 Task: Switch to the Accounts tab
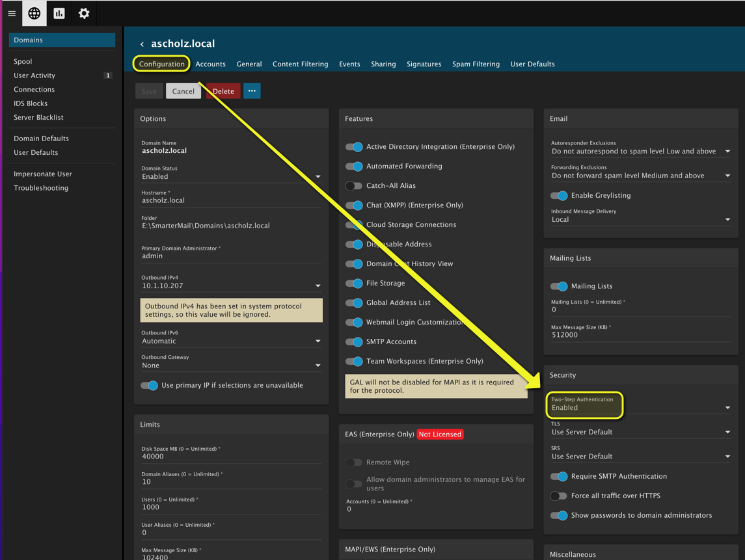[210, 64]
